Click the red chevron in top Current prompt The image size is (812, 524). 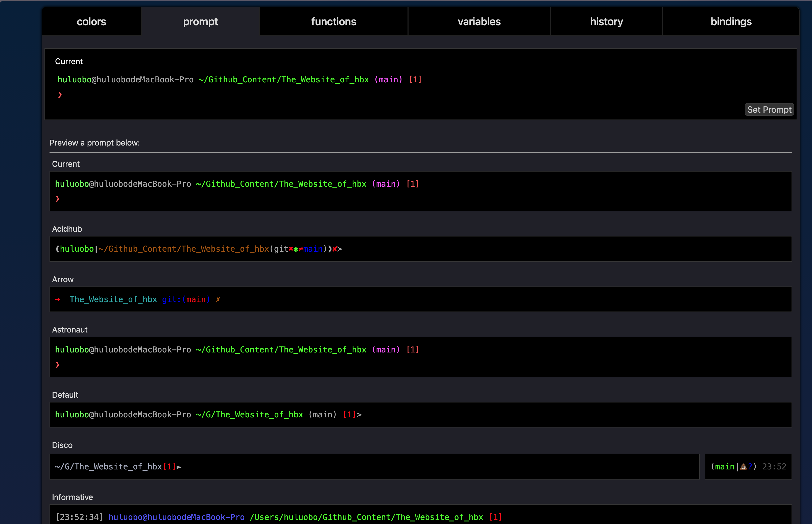(60, 94)
